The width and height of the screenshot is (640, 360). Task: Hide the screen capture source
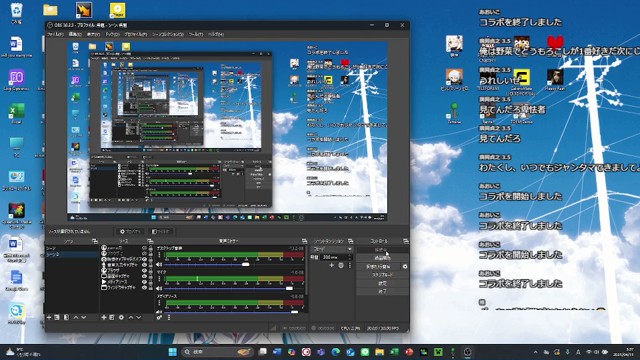(144, 276)
